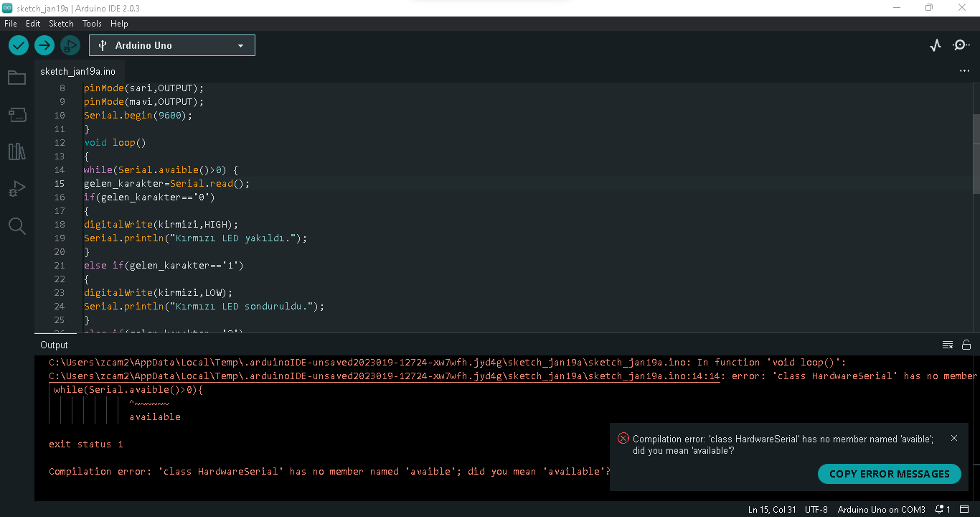
Task: Open the Arduino Uno board selector dropdown
Action: (172, 45)
